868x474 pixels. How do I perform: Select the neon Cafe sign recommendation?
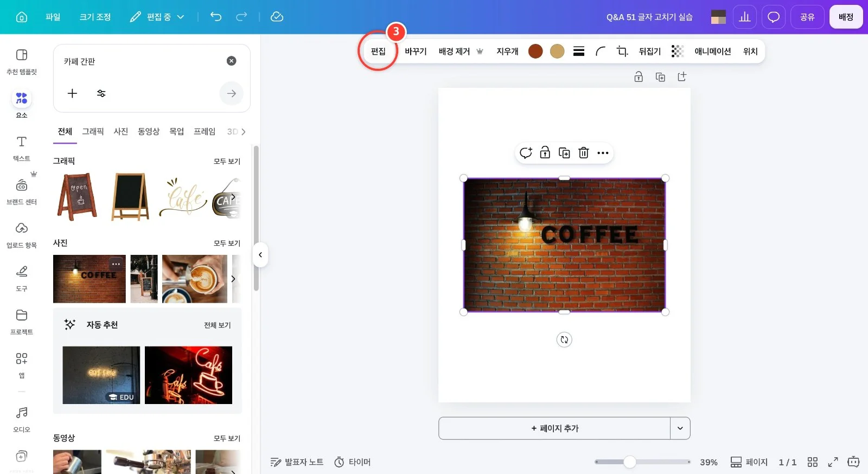pos(188,375)
